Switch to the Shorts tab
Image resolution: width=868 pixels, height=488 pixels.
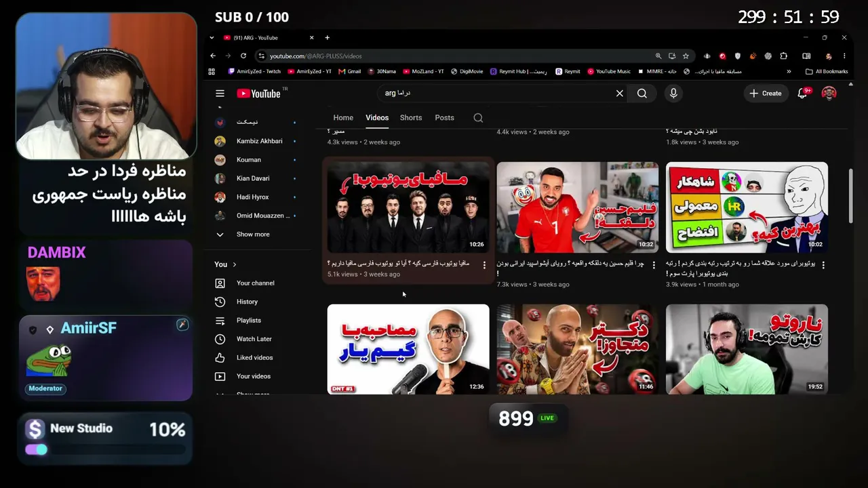point(411,118)
